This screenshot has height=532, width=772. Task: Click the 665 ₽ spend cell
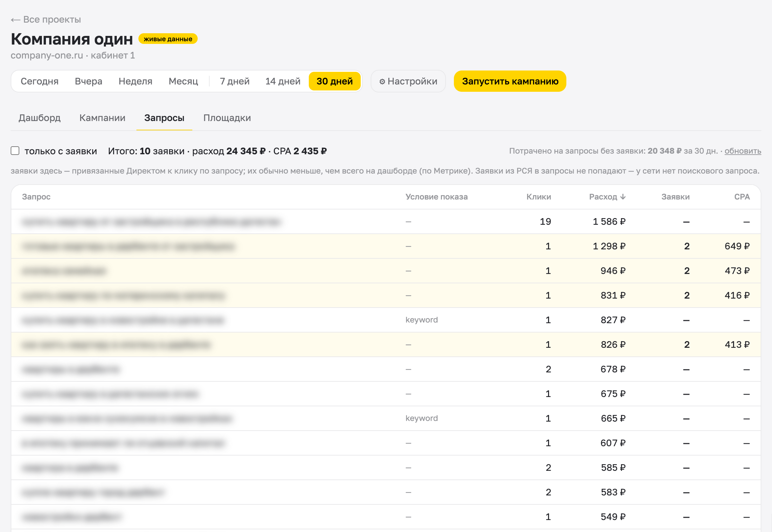(613, 418)
